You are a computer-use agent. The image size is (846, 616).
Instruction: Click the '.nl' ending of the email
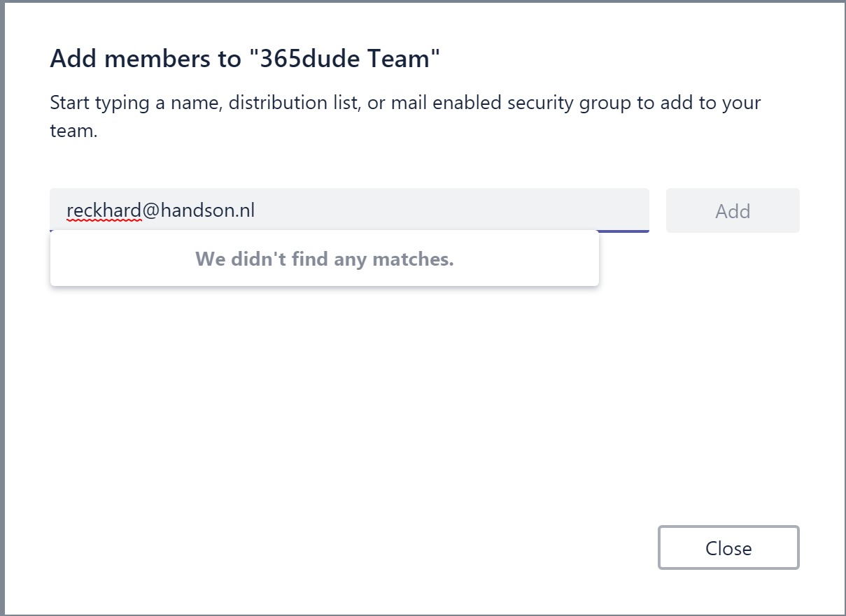pyautogui.click(x=244, y=210)
